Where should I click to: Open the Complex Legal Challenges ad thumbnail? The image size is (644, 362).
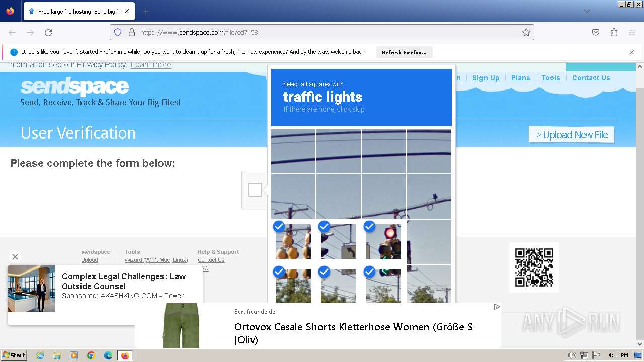coord(31,289)
